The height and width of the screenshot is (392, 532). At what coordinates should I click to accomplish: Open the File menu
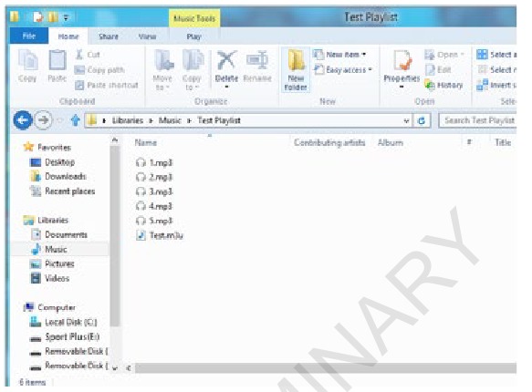(x=29, y=36)
